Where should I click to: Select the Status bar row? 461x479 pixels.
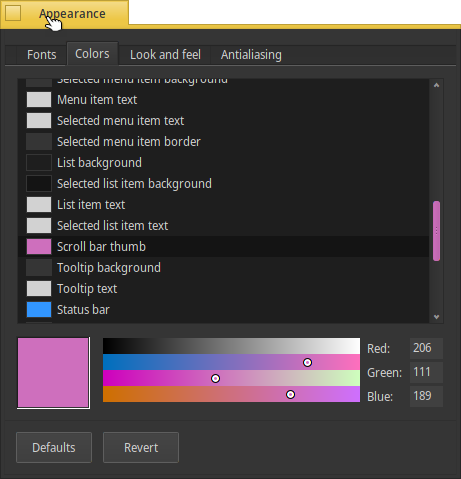tap(223, 310)
